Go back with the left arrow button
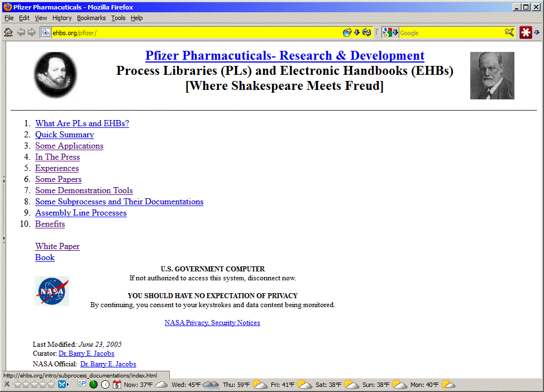The width and height of the screenshot is (544, 392). click(x=21, y=32)
